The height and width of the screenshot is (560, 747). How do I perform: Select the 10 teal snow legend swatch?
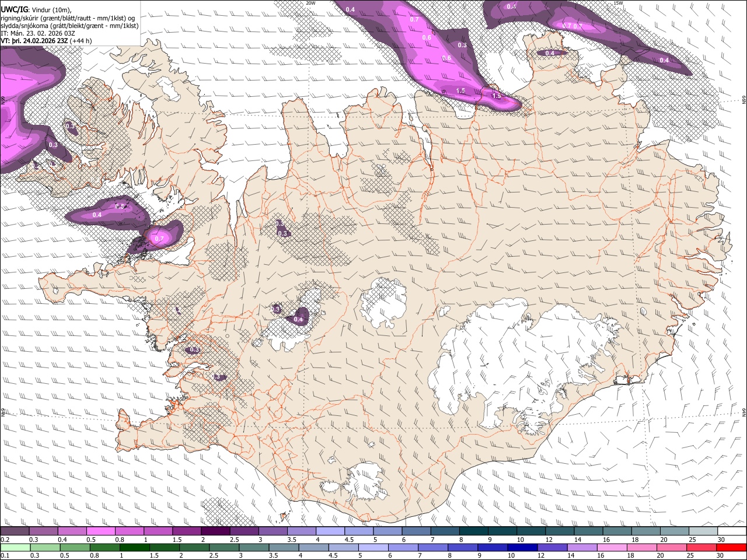[x=531, y=531]
